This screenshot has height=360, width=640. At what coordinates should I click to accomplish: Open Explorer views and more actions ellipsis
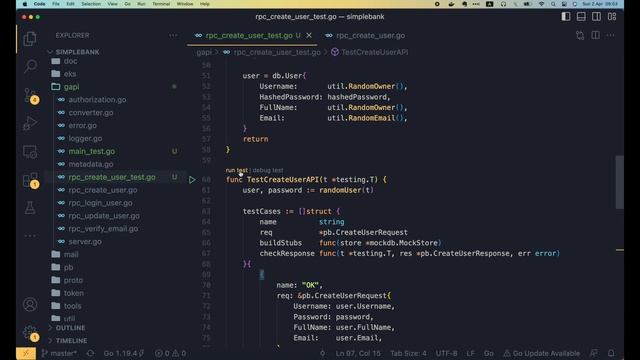[x=173, y=36]
